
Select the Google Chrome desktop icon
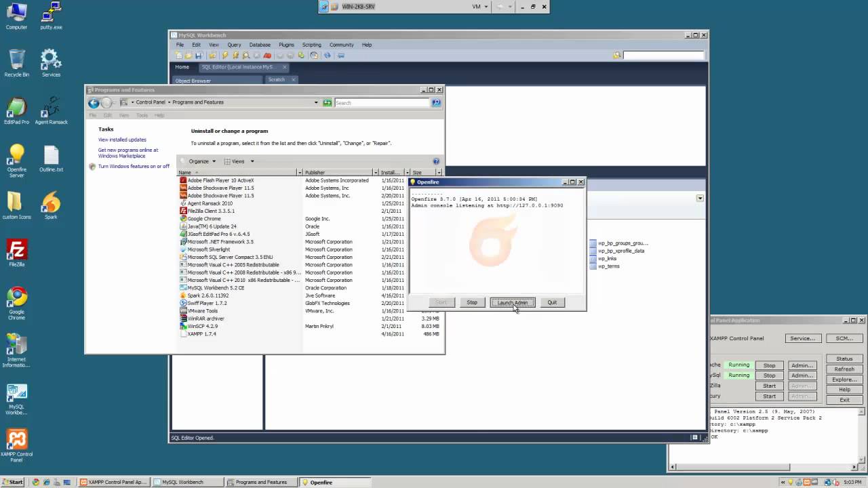click(x=16, y=304)
